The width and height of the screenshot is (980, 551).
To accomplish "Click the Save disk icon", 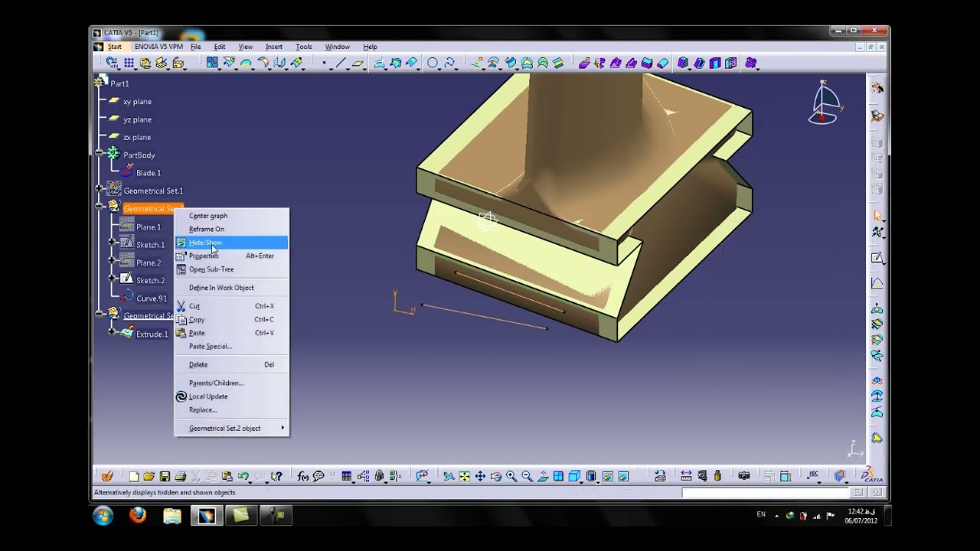I will pyautogui.click(x=165, y=476).
